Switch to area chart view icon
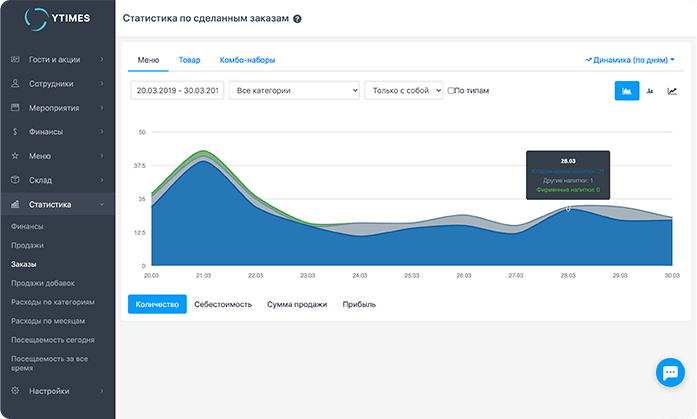 (x=626, y=91)
